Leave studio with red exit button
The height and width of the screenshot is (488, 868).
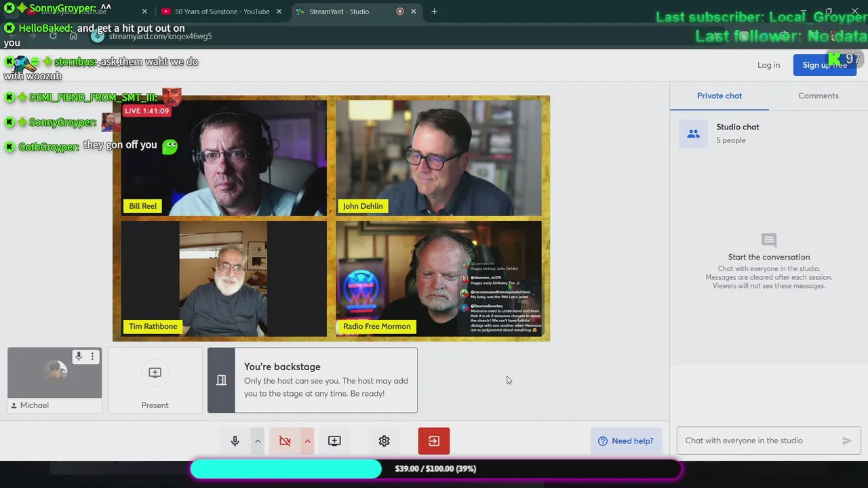pos(434,441)
